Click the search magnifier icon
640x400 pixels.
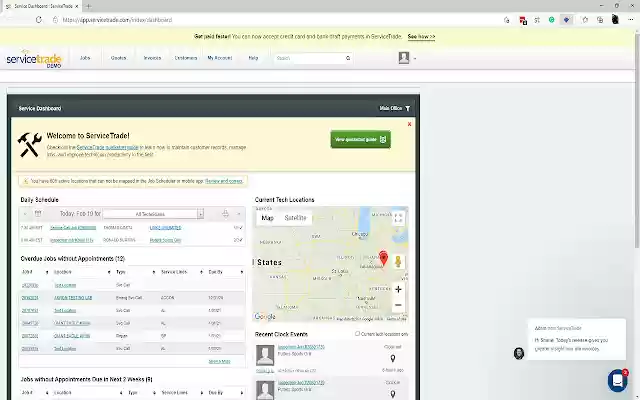click(348, 58)
